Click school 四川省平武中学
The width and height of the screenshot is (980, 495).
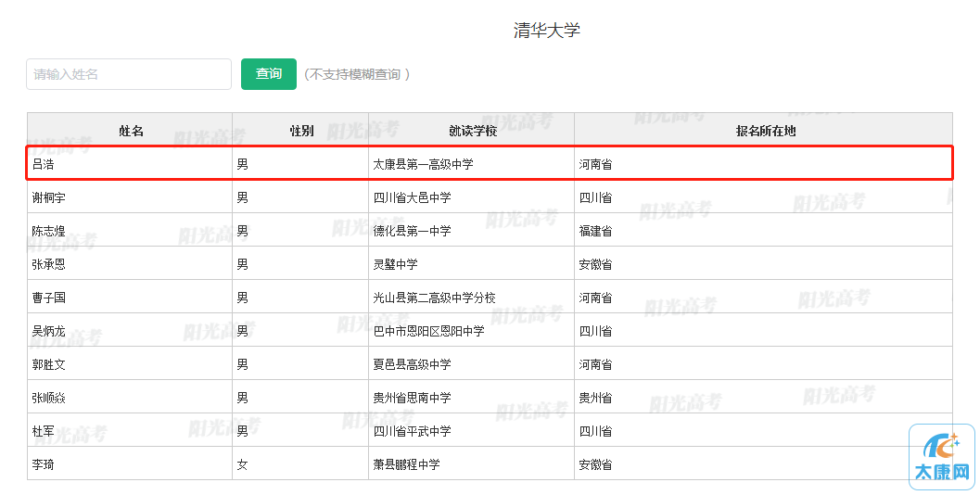pyautogui.click(x=412, y=431)
